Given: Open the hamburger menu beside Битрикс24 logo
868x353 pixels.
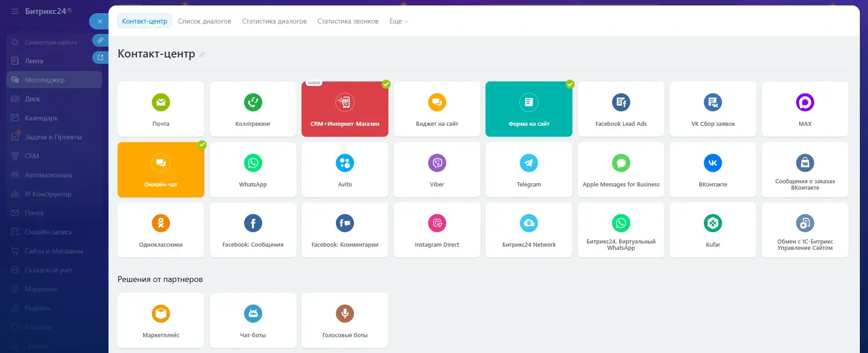Looking at the screenshot, I should click(x=15, y=11).
